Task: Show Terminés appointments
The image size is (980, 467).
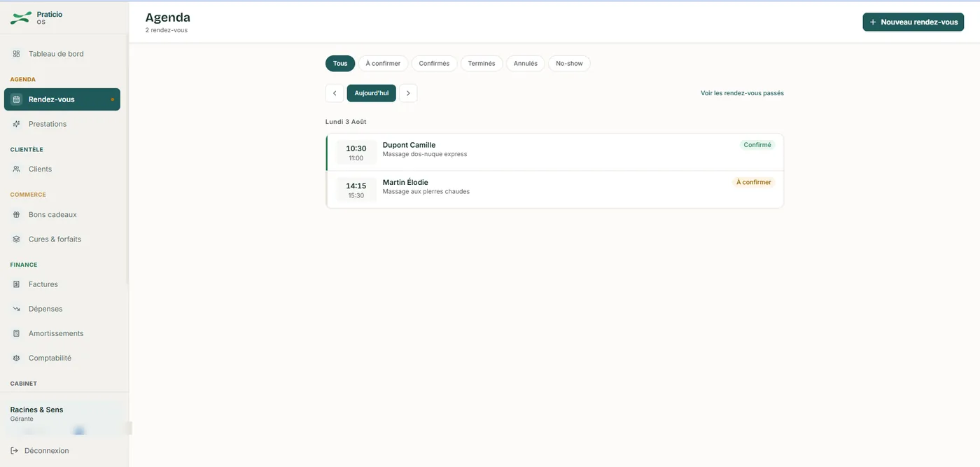Action: [x=482, y=64]
